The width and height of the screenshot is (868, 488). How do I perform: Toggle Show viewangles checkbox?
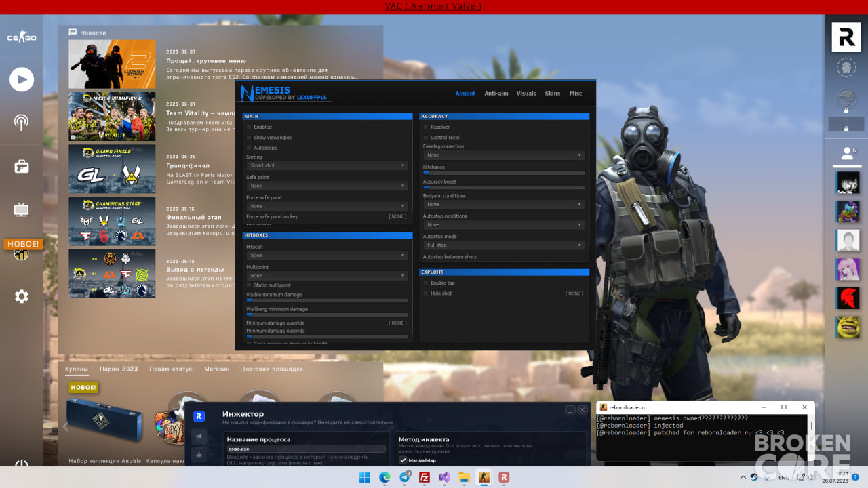(x=250, y=138)
